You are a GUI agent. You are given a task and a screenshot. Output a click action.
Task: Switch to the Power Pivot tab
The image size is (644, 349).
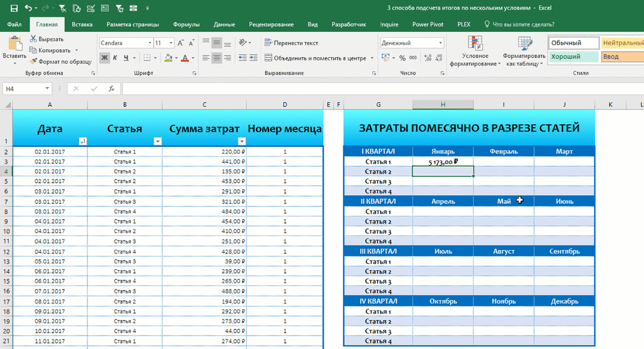click(x=428, y=24)
